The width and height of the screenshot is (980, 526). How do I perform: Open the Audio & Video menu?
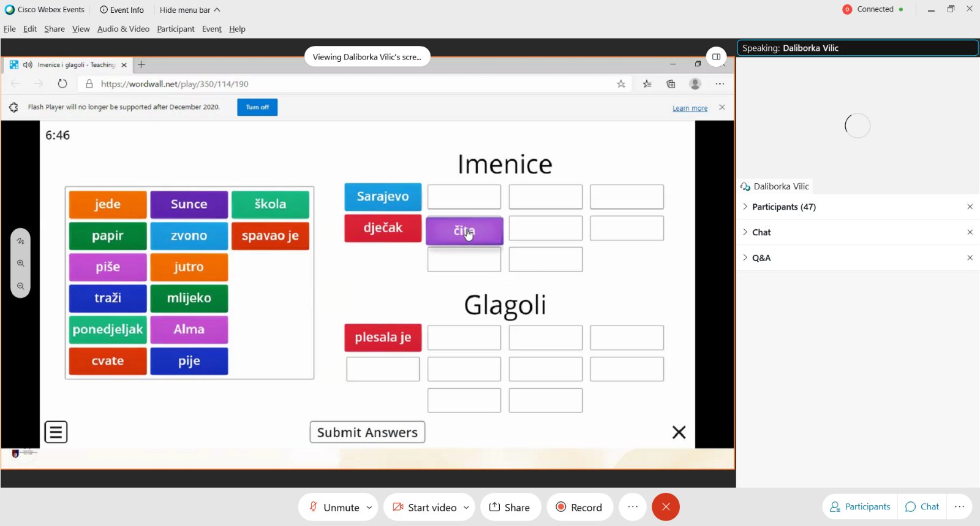point(123,29)
